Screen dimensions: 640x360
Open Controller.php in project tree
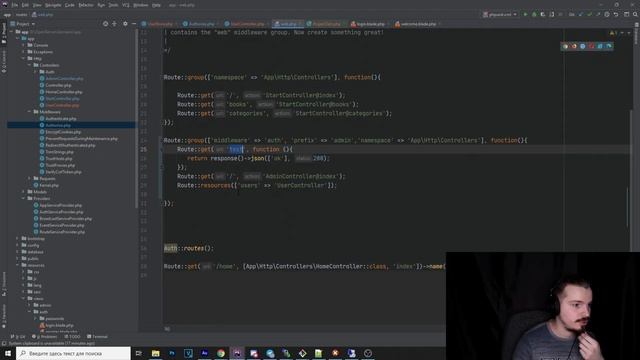[x=58, y=85]
